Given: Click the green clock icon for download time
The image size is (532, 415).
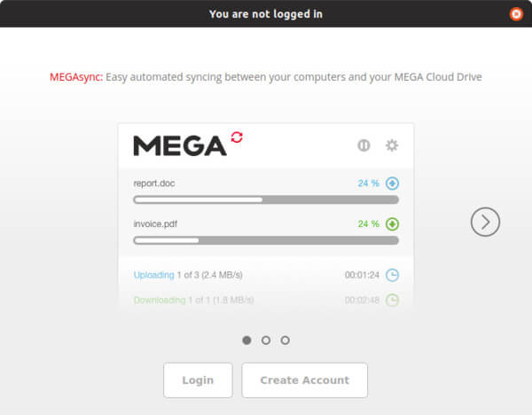Looking at the screenshot, I should coord(392,301).
